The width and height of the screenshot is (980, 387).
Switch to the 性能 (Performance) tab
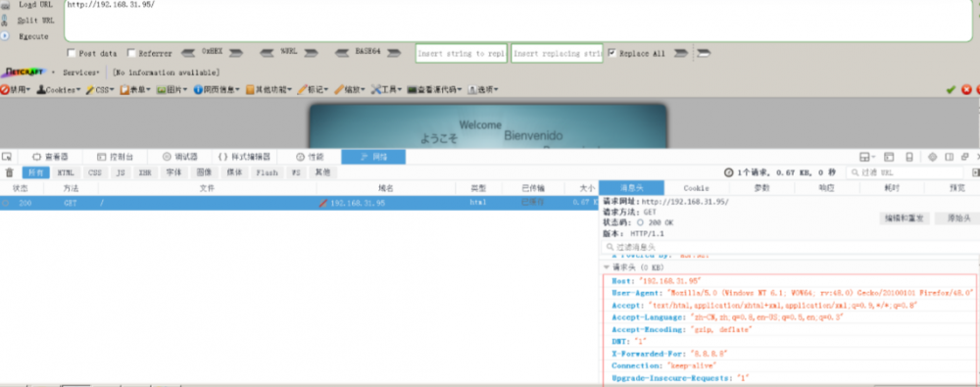(310, 157)
